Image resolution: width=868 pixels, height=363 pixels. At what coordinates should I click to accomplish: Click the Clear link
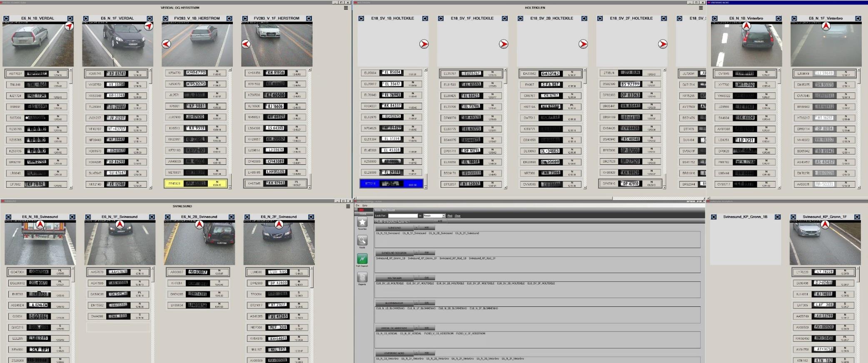click(x=458, y=216)
